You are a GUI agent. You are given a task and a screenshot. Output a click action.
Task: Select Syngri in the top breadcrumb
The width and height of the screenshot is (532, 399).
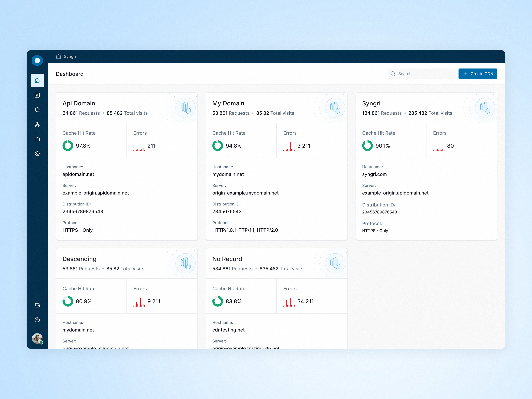click(70, 56)
